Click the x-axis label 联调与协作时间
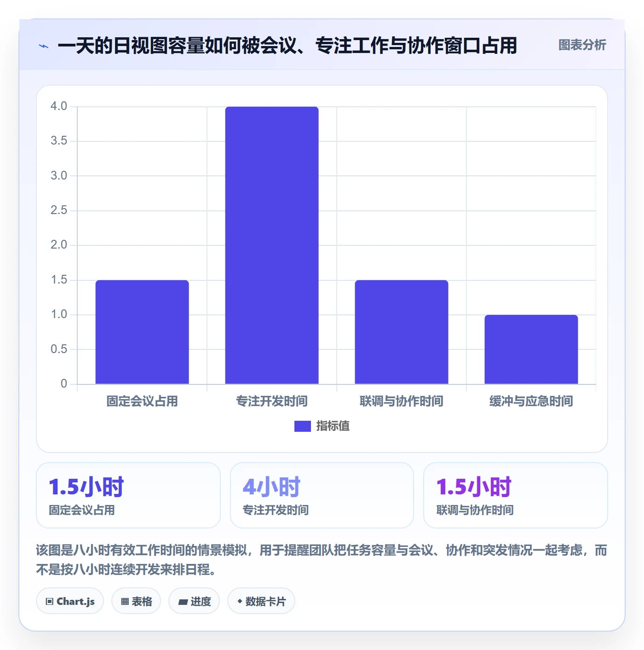Viewport: 644px width, 650px height. coord(402,401)
